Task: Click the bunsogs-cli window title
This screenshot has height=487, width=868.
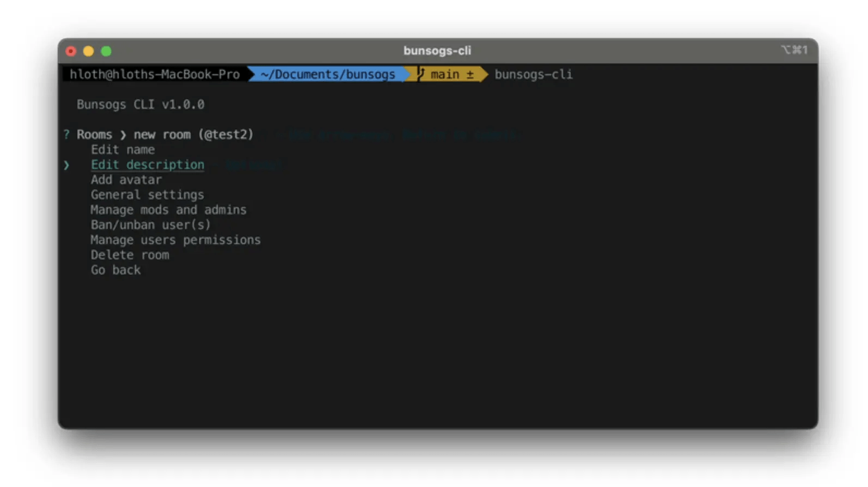Action: coord(437,51)
